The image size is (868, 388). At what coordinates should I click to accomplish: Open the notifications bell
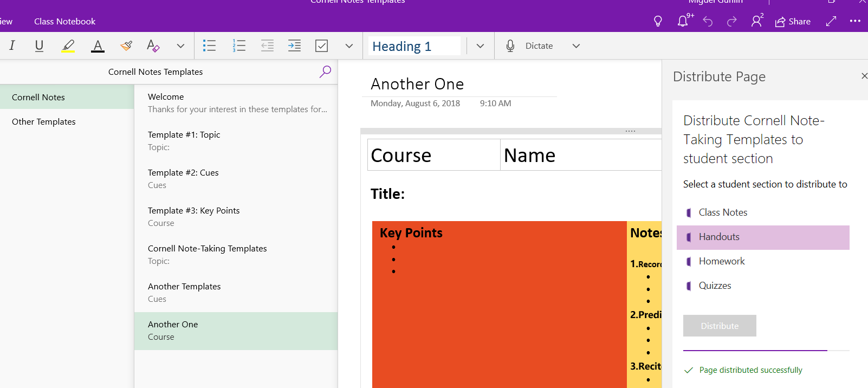684,21
